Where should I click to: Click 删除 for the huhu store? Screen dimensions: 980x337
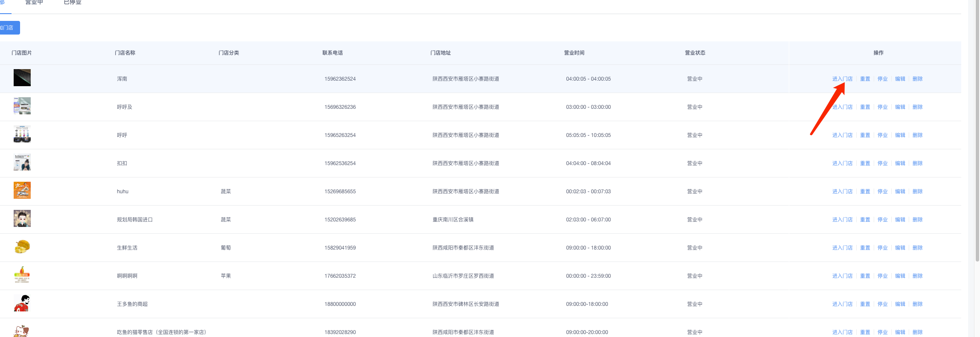click(917, 192)
